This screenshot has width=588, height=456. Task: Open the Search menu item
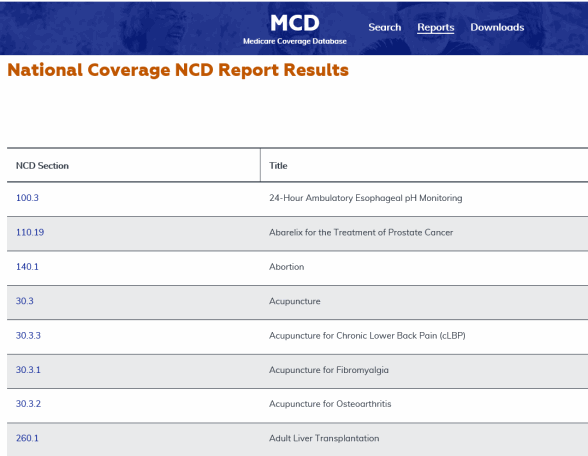click(x=384, y=27)
